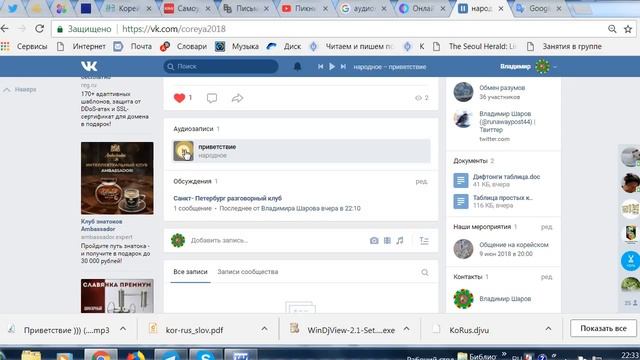Open Занятия в группе bookmark
Viewport: 640px width, 360px height.
[564, 47]
